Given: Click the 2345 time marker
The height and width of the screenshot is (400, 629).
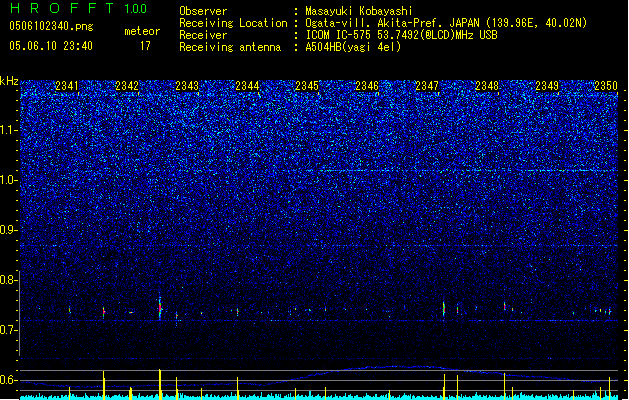Looking at the screenshot, I should pyautogui.click(x=307, y=86).
